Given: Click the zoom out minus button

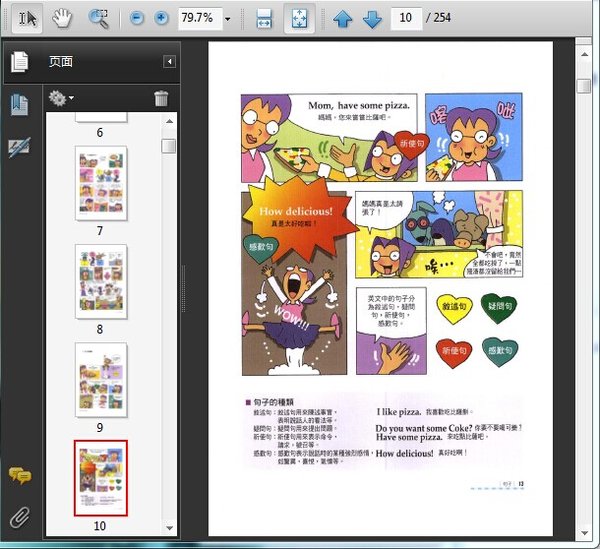Looking at the screenshot, I should 136,19.
